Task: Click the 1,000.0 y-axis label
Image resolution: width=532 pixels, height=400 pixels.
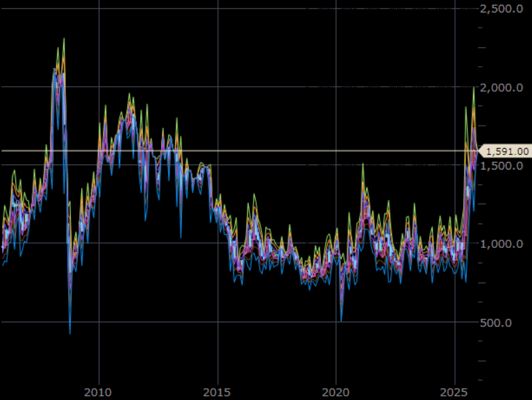Action: tap(501, 244)
